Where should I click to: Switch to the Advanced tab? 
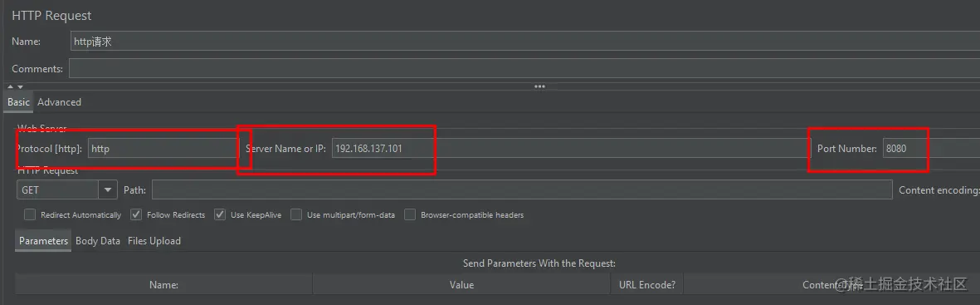coord(60,101)
